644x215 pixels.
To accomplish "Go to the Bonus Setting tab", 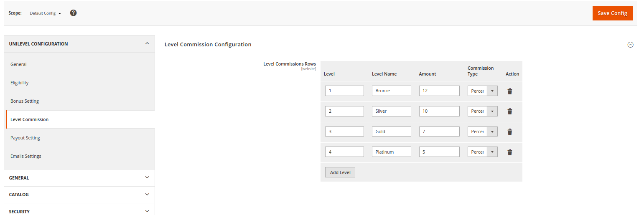I will 25,101.
